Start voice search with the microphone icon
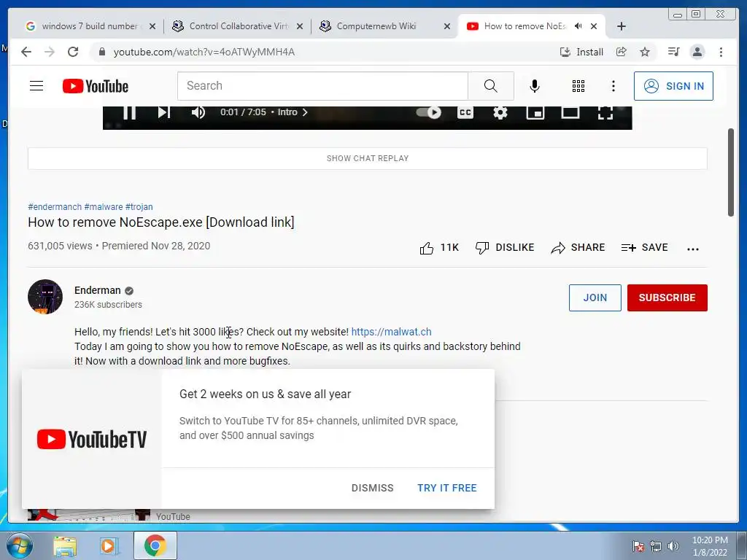747x560 pixels. 535,86
